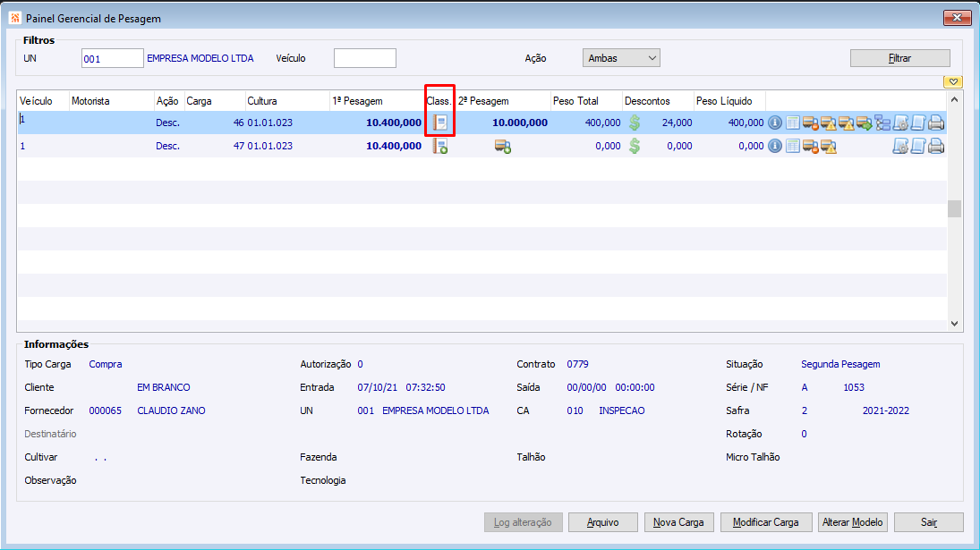Open the Ação dropdown showing Ambas

621,58
